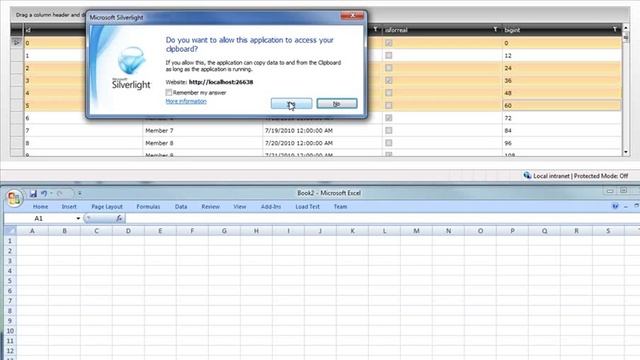Click the Silverlight logo in dialog
This screenshot has height=360, width=640.
(x=131, y=68)
